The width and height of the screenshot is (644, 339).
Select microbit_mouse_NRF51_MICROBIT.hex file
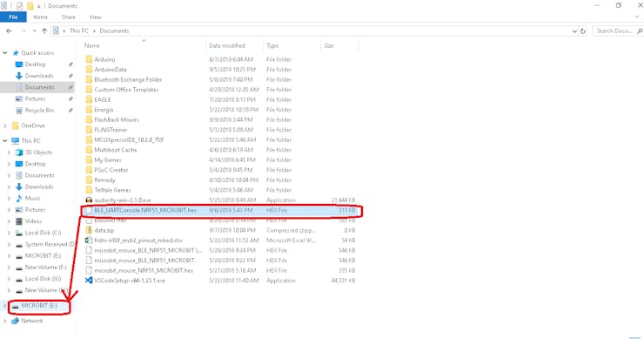pyautogui.click(x=144, y=271)
